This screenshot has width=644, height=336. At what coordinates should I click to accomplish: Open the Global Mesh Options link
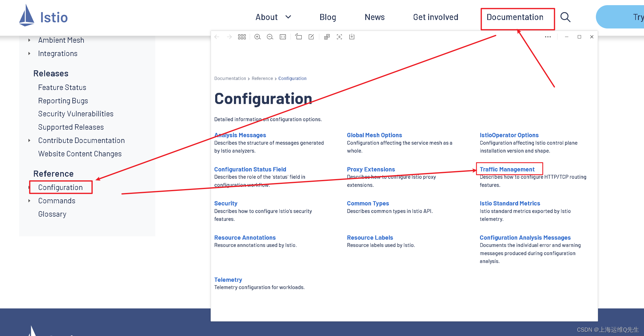coord(374,135)
